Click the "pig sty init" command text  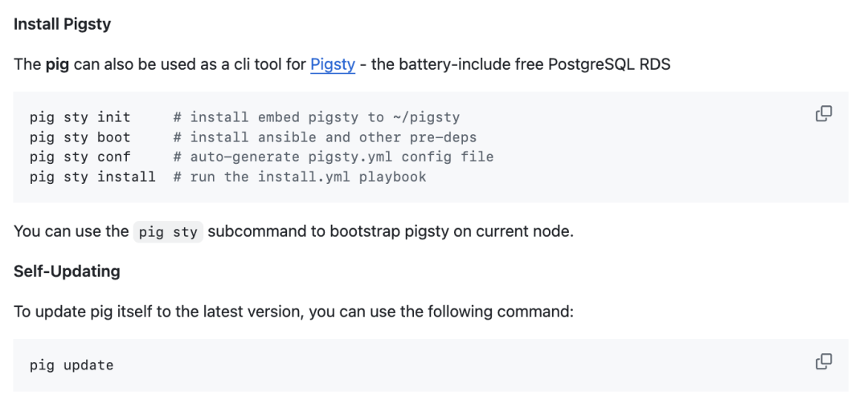[x=80, y=117]
